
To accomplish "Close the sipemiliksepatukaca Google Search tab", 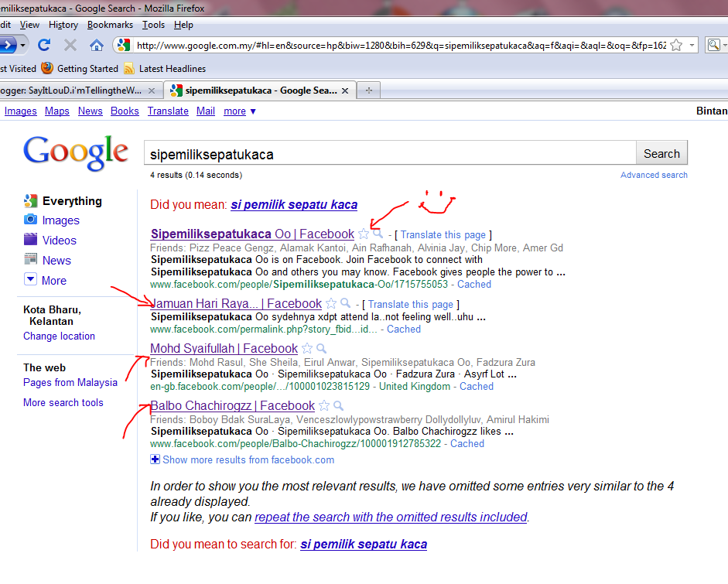I will [x=345, y=91].
